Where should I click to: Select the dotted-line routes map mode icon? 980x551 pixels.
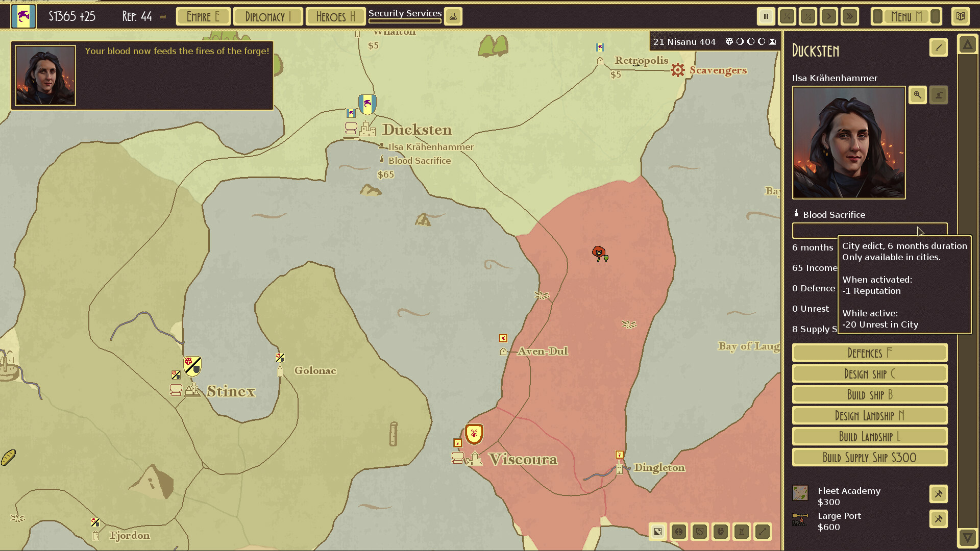pyautogui.click(x=762, y=532)
